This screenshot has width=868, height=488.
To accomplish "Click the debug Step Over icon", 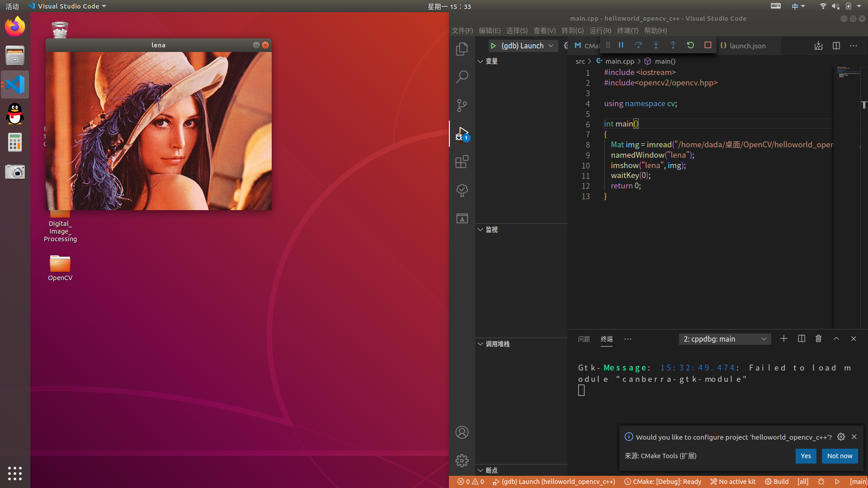I will (638, 45).
